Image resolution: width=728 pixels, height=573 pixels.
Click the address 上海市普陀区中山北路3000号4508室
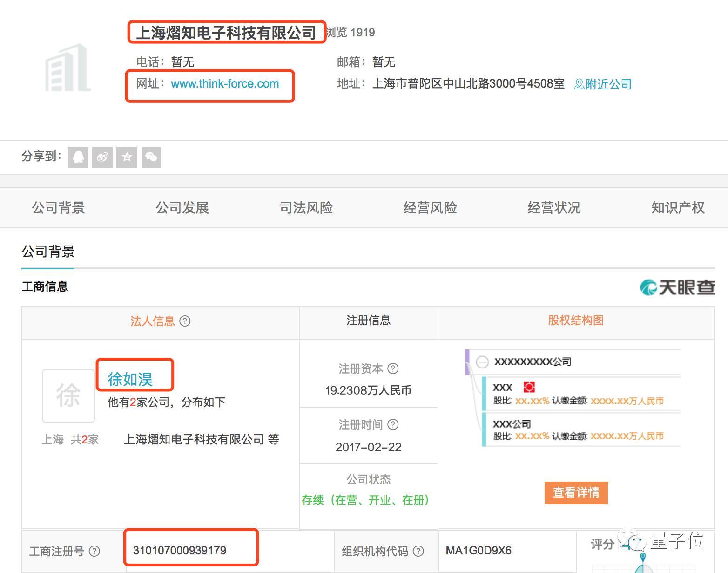coord(468,84)
